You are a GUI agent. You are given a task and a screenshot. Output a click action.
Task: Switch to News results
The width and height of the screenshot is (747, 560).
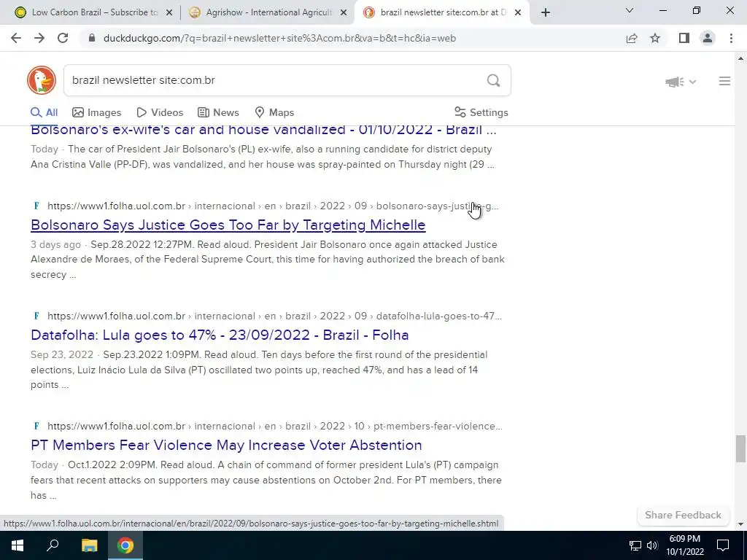[218, 112]
